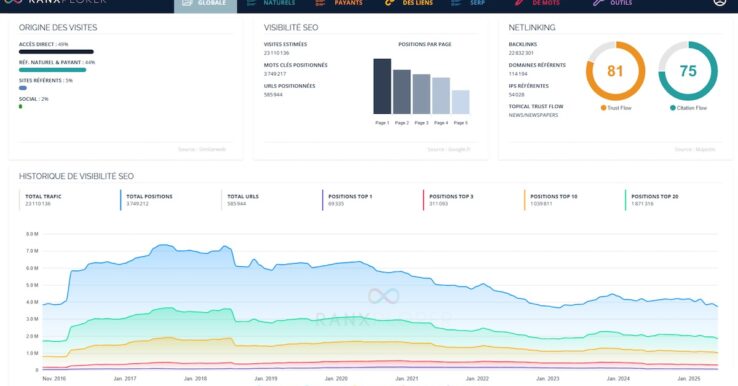738x386 pixels.
Task: Open the Outils wrench icon
Action: click(598, 2)
